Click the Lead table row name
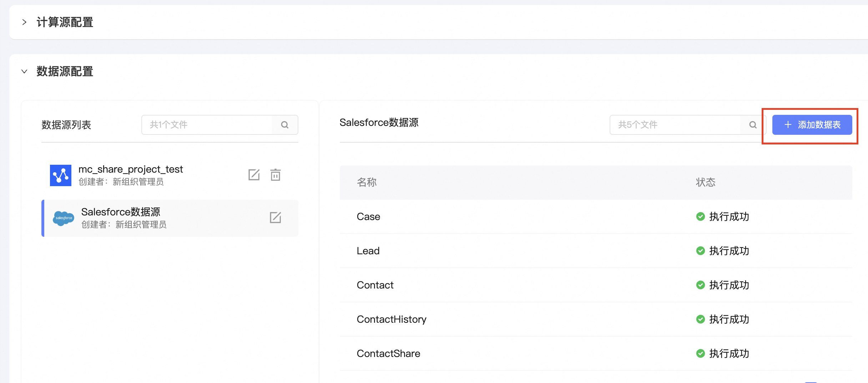The width and height of the screenshot is (868, 383). (x=368, y=251)
